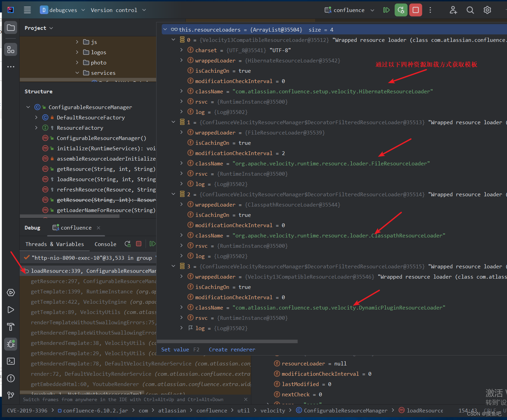Open Search Everywhere magnifier icon

(x=470, y=10)
